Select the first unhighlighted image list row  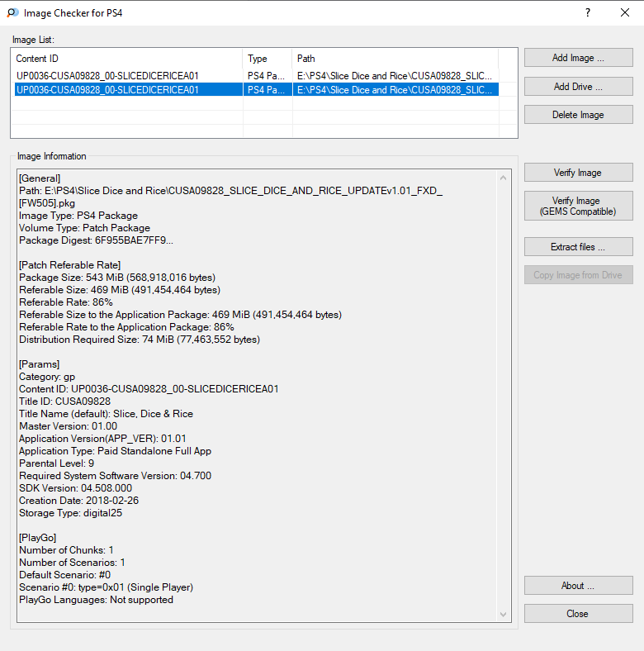257,75
